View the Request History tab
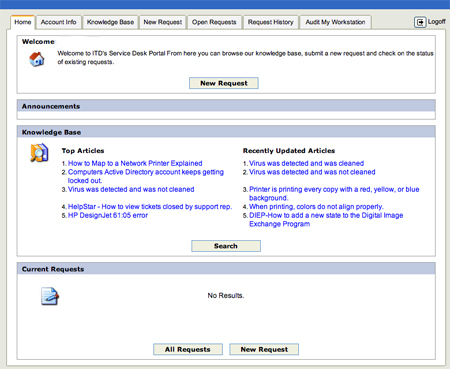The height and width of the screenshot is (369, 450). click(270, 22)
